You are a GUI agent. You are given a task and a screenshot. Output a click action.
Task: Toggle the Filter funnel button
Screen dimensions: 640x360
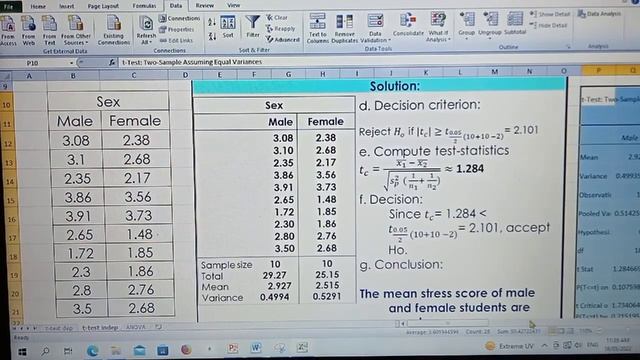[253, 26]
